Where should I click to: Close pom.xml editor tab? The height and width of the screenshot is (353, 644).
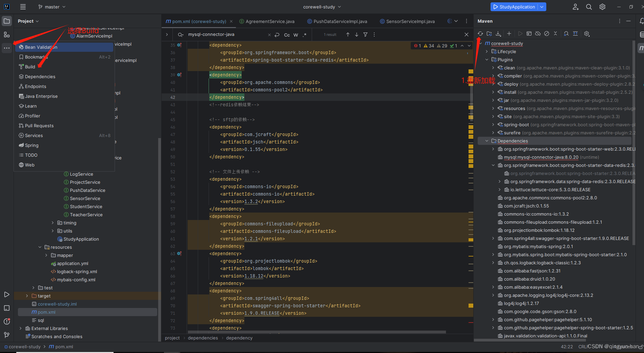tap(231, 21)
